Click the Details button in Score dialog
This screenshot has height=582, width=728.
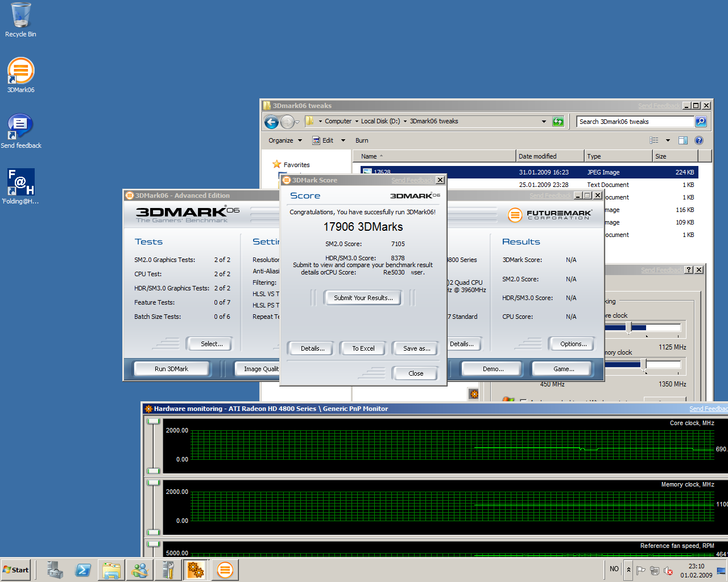[x=312, y=348]
